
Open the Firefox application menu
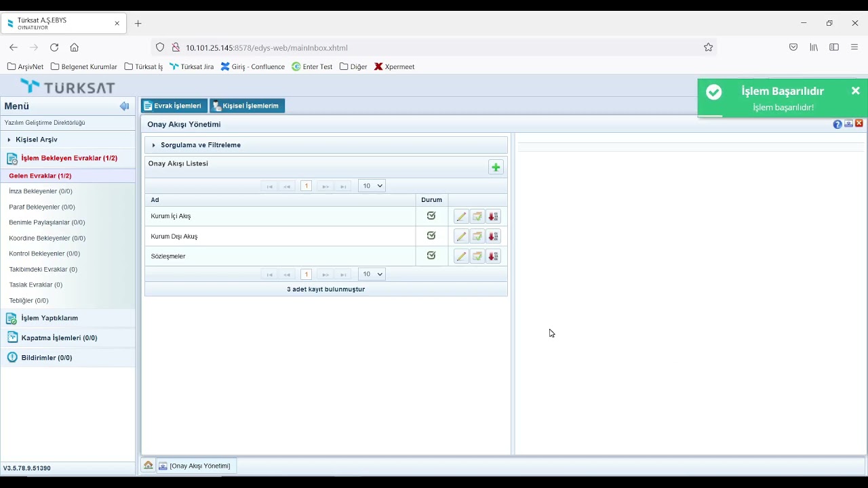[854, 47]
